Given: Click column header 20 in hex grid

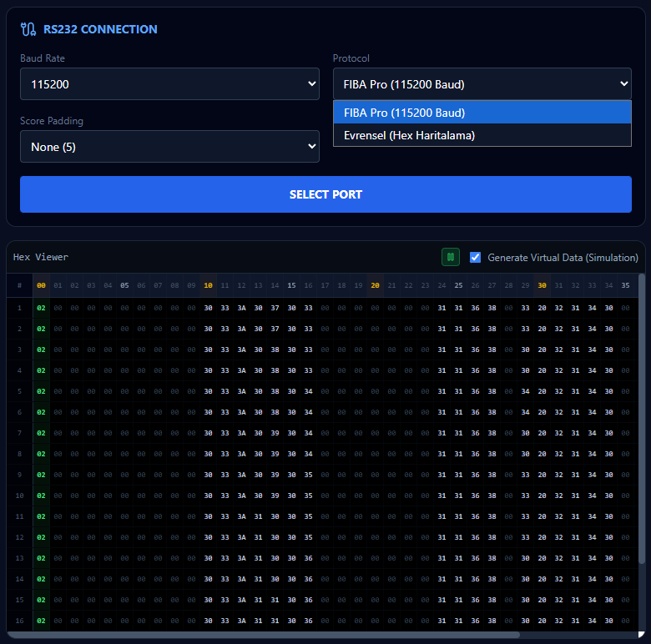Looking at the screenshot, I should 375,285.
